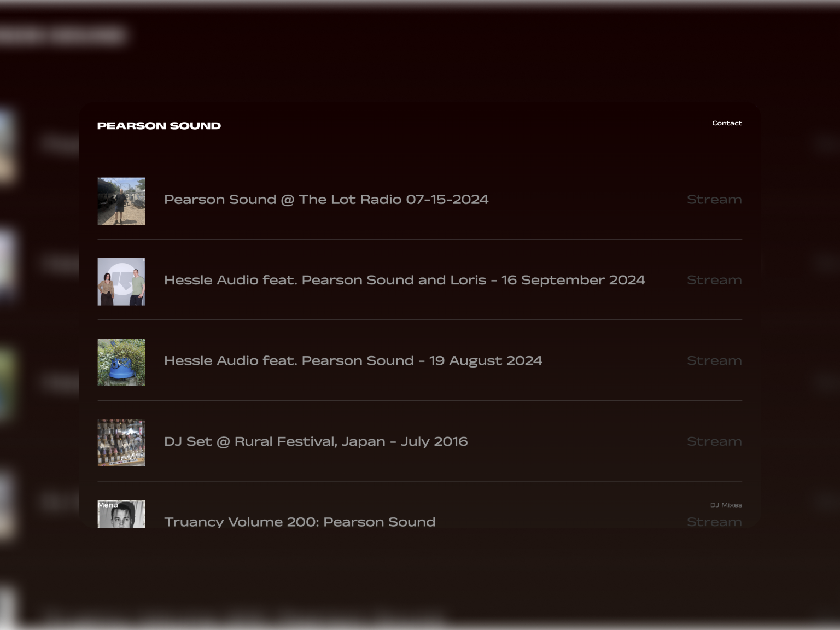Open Rural Festival Japan set thumbnail
Screen dimensions: 840x630
coord(121,443)
